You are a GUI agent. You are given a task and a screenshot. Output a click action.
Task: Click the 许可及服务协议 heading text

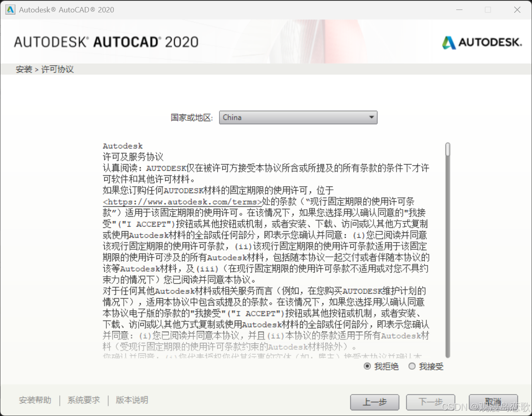tap(133, 157)
